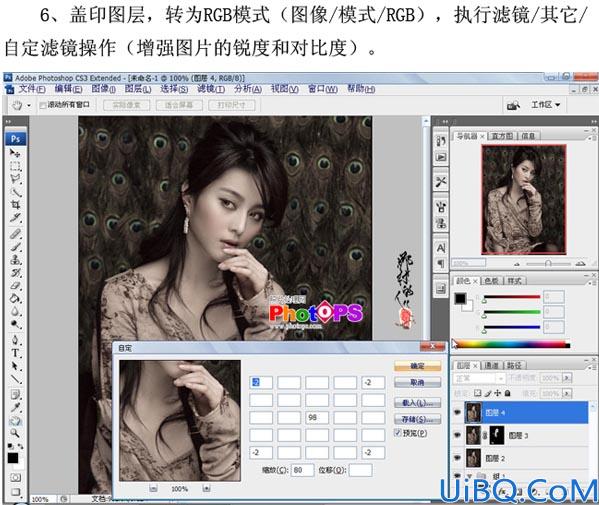This screenshot has height=505, width=599.
Task: Toggle the 预览(P) checkbox in dialog
Action: coord(398,432)
